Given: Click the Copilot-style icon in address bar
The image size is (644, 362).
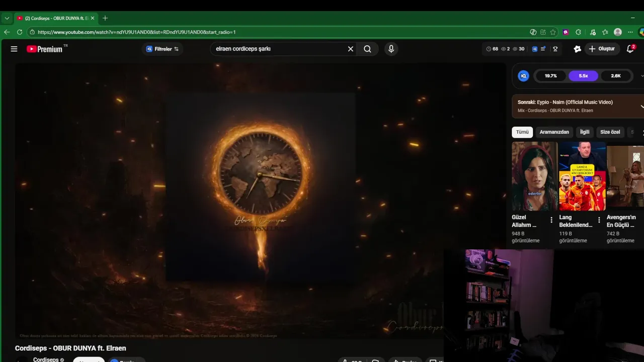Looking at the screenshot, I should 533,32.
